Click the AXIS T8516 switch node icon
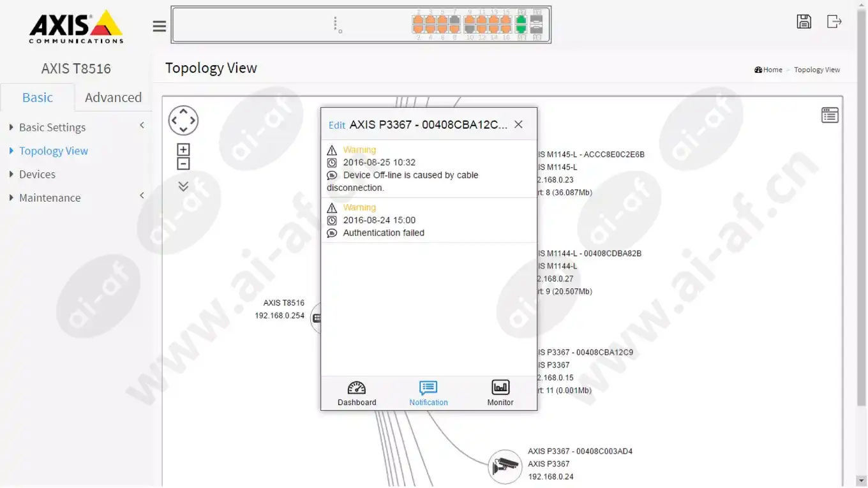The image size is (868, 488). 316,318
